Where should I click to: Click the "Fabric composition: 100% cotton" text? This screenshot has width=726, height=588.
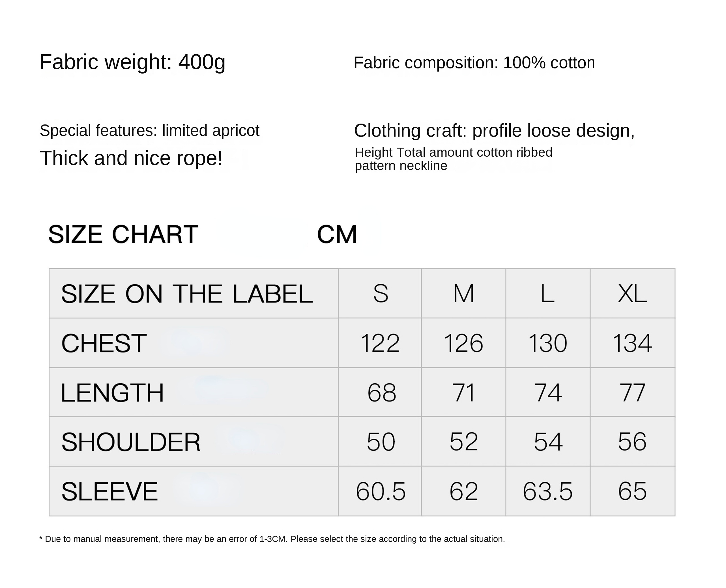pyautogui.click(x=473, y=63)
